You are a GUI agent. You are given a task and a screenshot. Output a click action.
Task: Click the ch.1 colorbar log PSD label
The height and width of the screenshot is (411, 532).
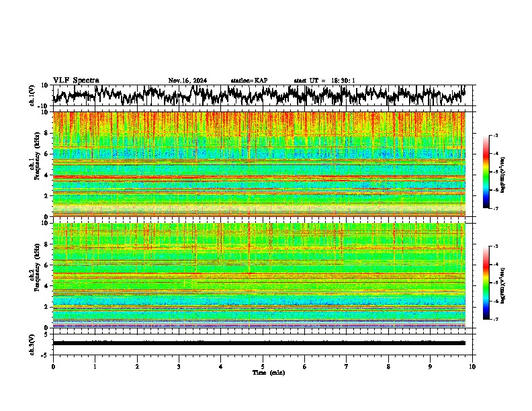[502, 175]
